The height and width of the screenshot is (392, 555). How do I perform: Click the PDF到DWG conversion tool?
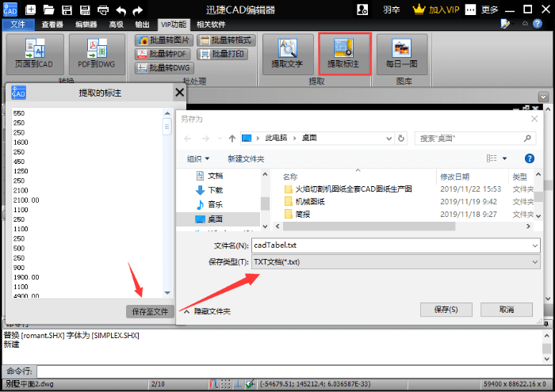(97, 54)
